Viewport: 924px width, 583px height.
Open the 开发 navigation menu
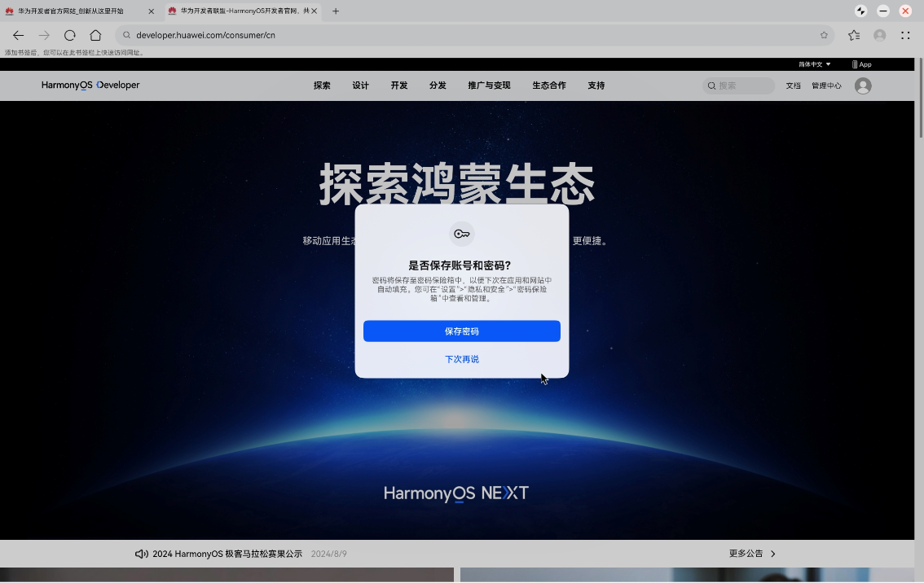(x=399, y=85)
